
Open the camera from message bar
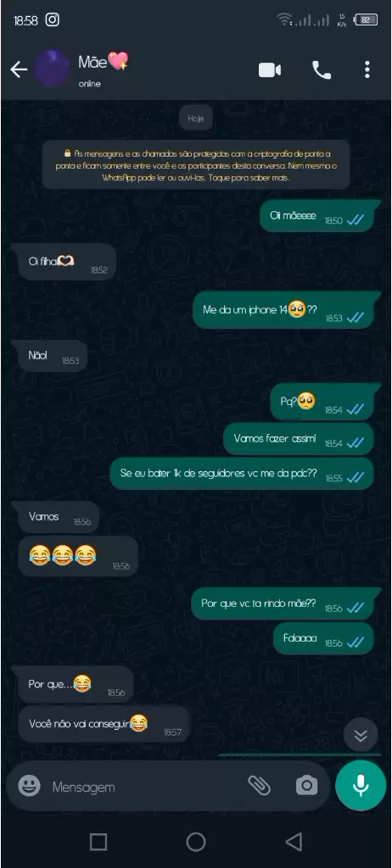(x=306, y=785)
